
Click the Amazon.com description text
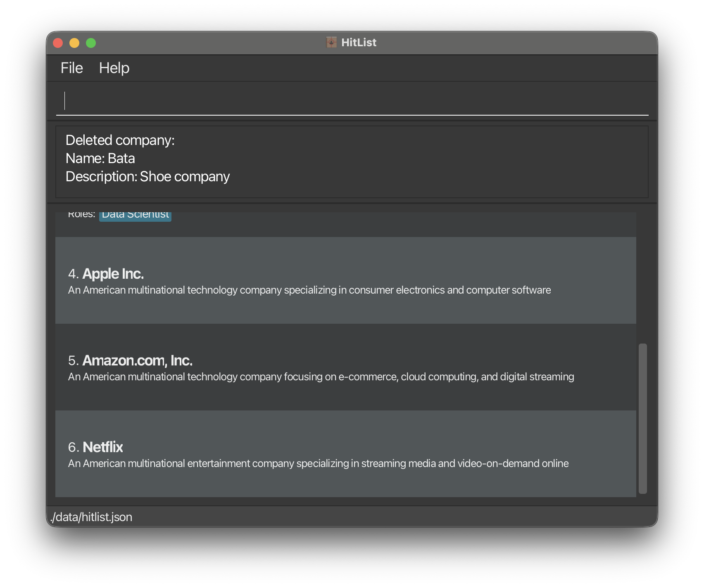[x=321, y=377]
